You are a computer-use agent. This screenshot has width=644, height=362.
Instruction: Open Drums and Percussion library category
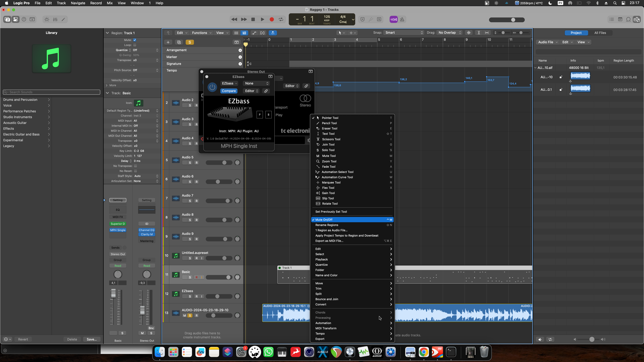[x=26, y=100]
